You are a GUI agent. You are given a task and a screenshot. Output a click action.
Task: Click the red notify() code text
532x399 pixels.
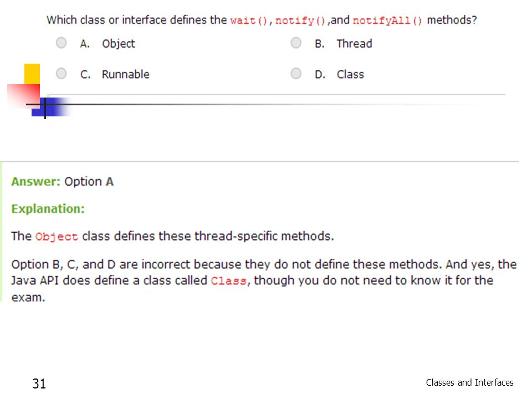coord(300,21)
